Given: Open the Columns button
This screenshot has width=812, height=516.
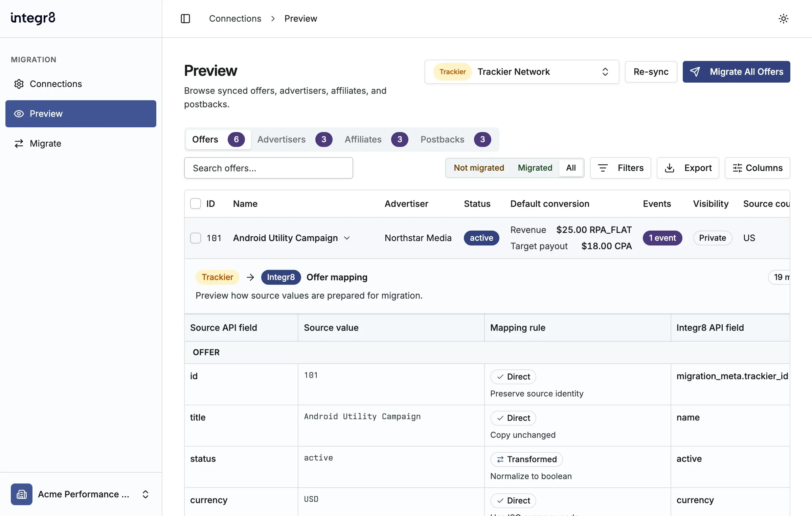Looking at the screenshot, I should click(x=757, y=168).
